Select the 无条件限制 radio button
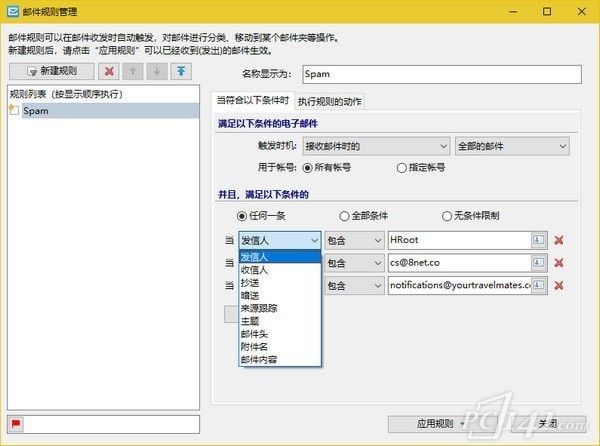Screen dimensions: 600x446 click(447, 216)
